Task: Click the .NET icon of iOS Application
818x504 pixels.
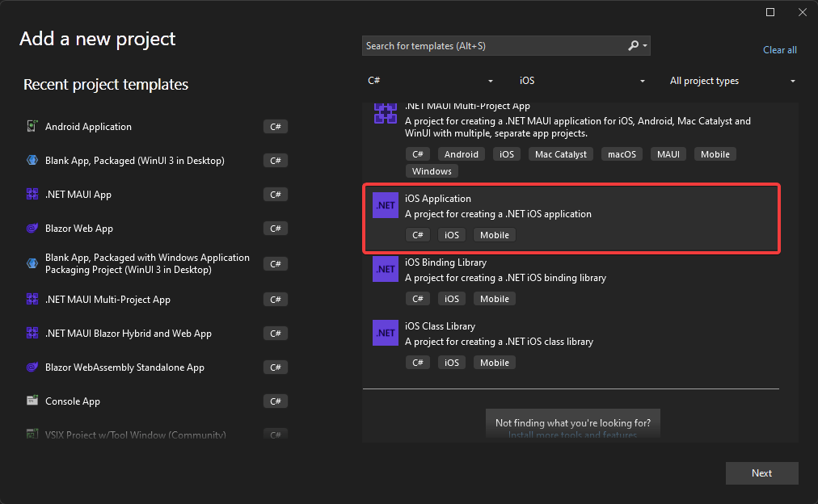Action: 386,205
